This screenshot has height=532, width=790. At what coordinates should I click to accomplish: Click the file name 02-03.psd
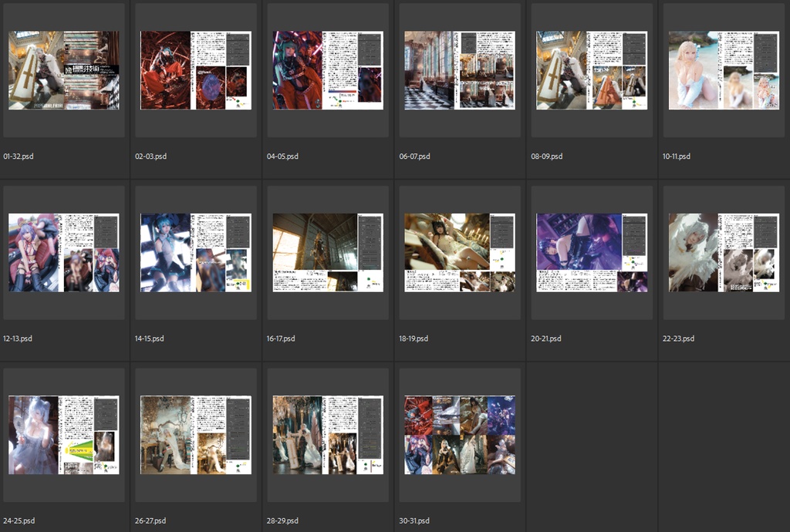150,156
